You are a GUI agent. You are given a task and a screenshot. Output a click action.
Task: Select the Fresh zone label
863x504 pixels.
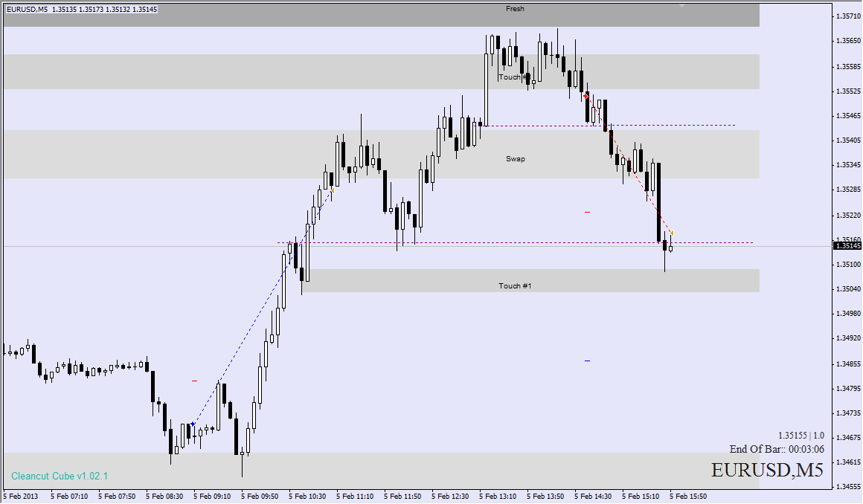click(x=515, y=9)
